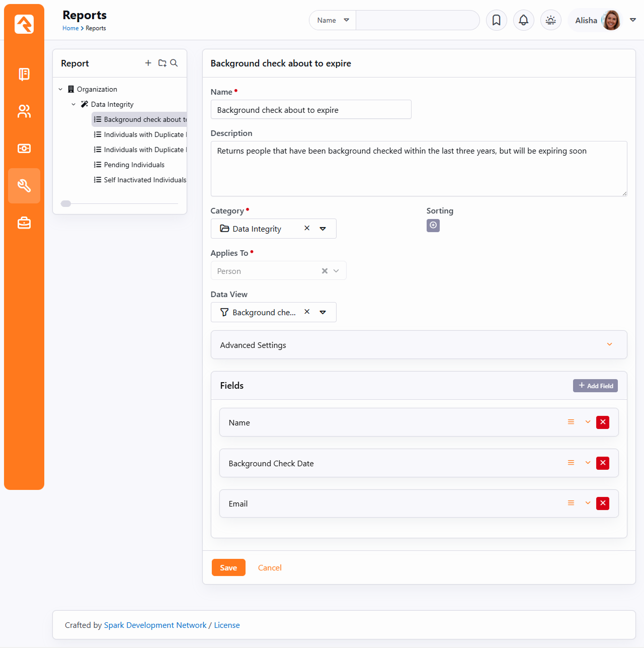Clear the Data Integrity category selection
The image size is (644, 648).
[x=307, y=229]
